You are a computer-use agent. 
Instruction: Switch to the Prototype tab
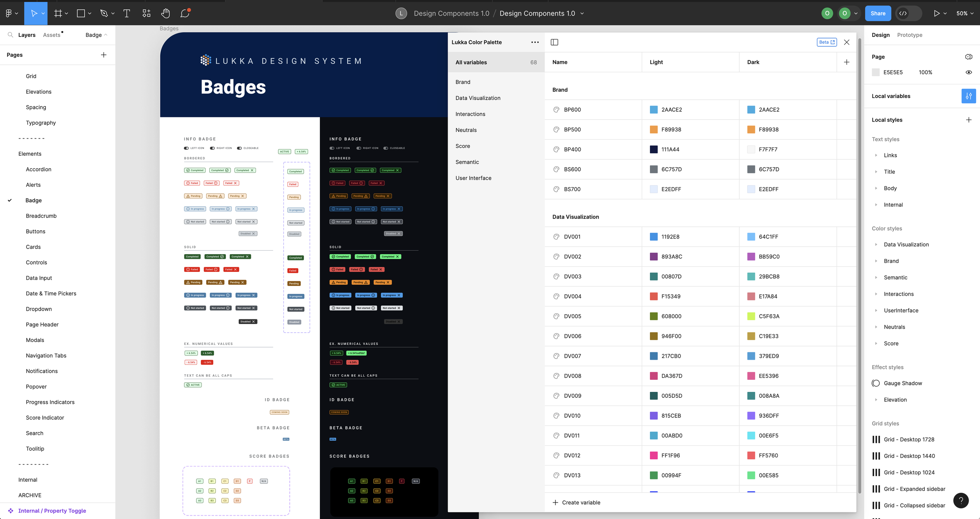pos(909,35)
